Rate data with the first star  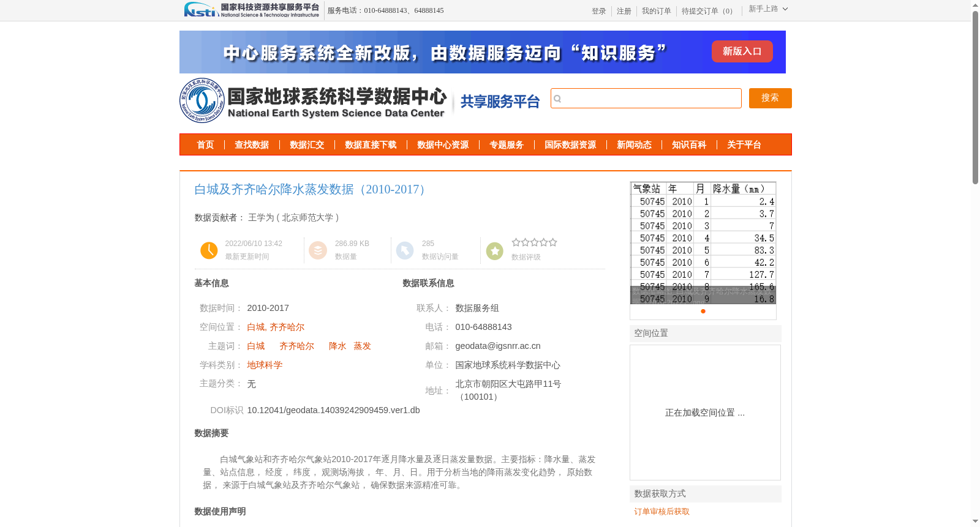[x=516, y=242]
